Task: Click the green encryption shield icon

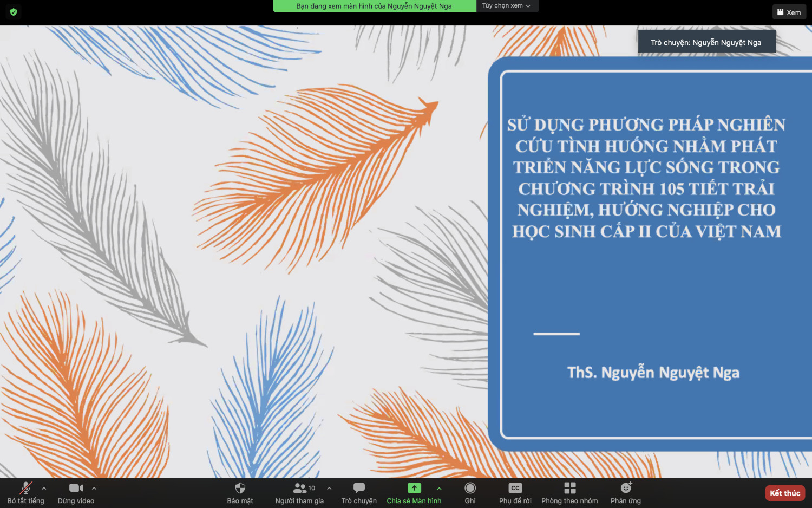Action: (x=14, y=11)
